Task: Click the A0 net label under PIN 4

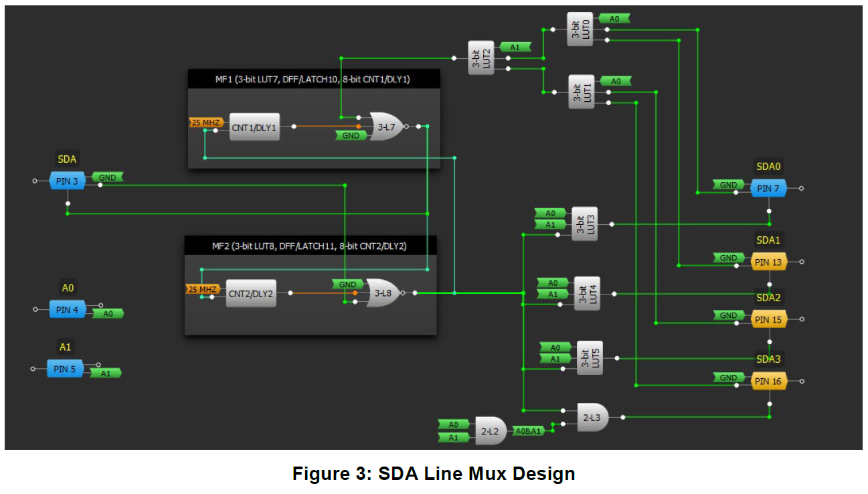Action: (108, 313)
